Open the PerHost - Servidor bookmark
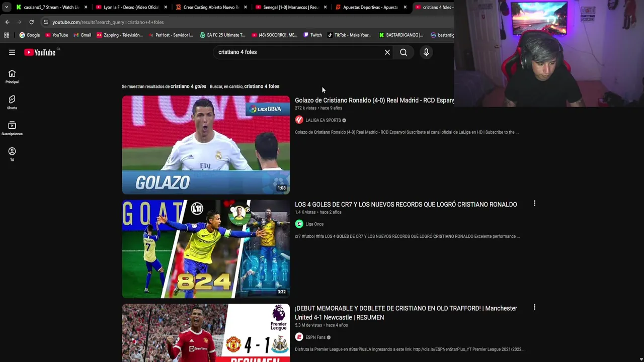The width and height of the screenshot is (644, 362). point(171,35)
